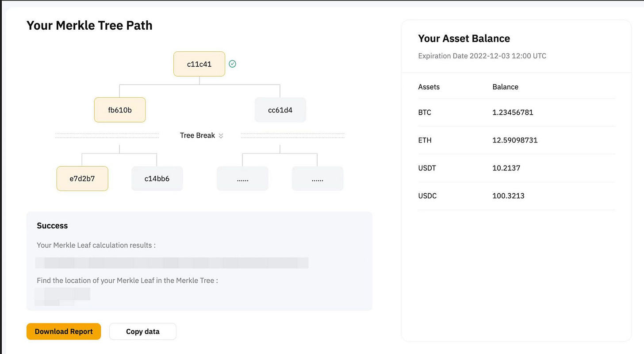This screenshot has height=354, width=644.
Task: Click the BTC asset row
Action: coord(425,112)
